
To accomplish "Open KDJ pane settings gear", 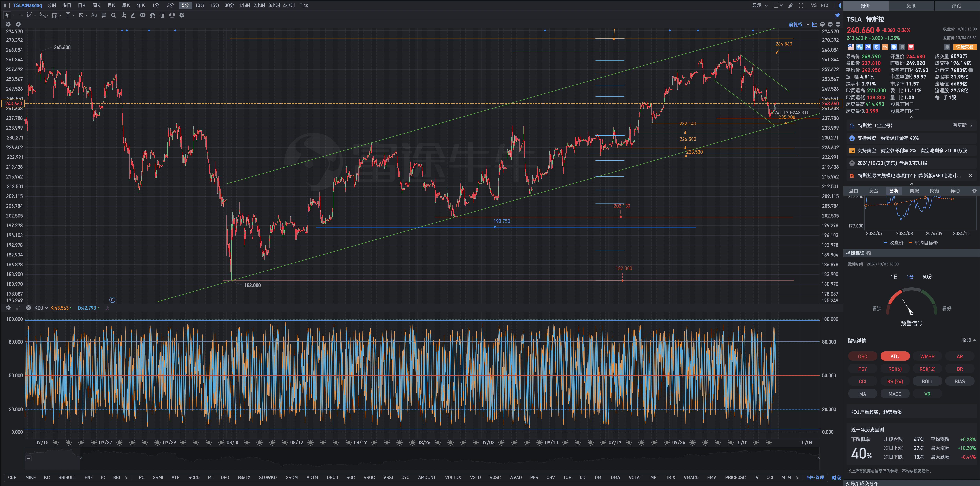I will click(8, 308).
